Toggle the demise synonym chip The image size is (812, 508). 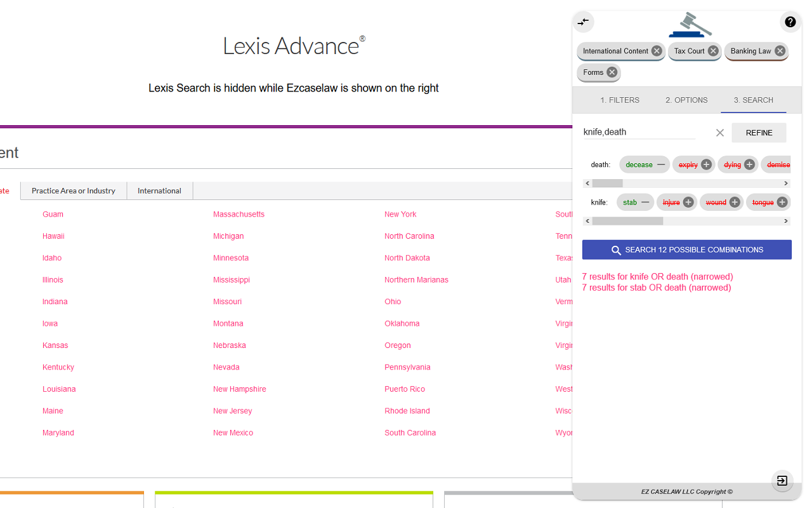776,164
